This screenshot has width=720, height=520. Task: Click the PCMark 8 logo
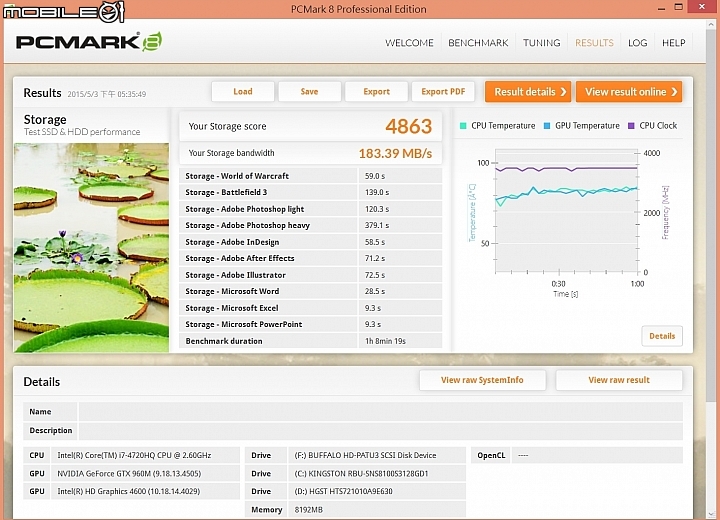point(89,42)
